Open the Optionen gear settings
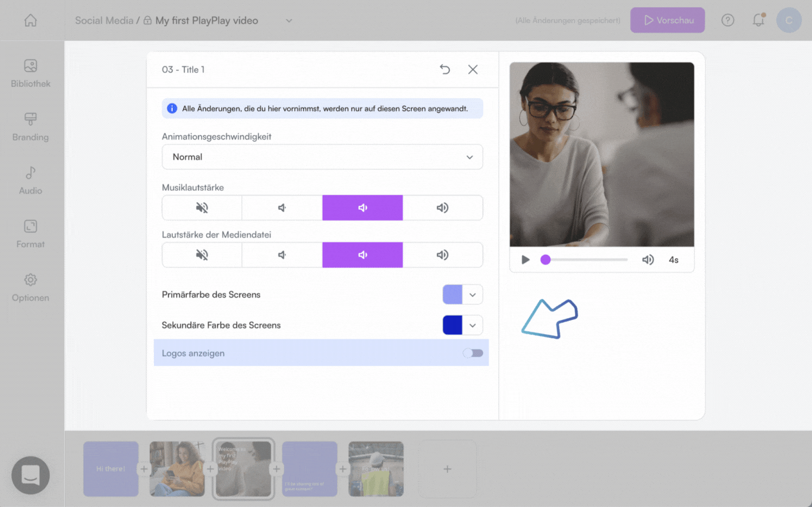This screenshot has height=507, width=812. pyautogui.click(x=30, y=287)
